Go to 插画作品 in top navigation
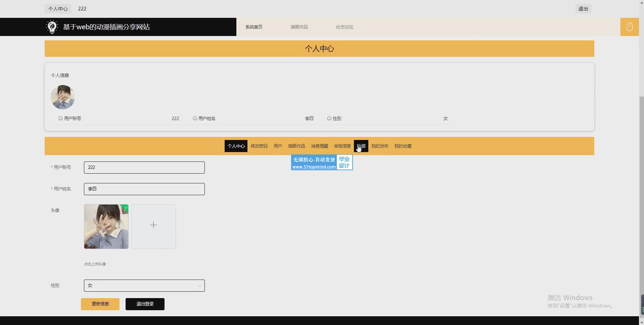This screenshot has height=325, width=644. [x=299, y=27]
